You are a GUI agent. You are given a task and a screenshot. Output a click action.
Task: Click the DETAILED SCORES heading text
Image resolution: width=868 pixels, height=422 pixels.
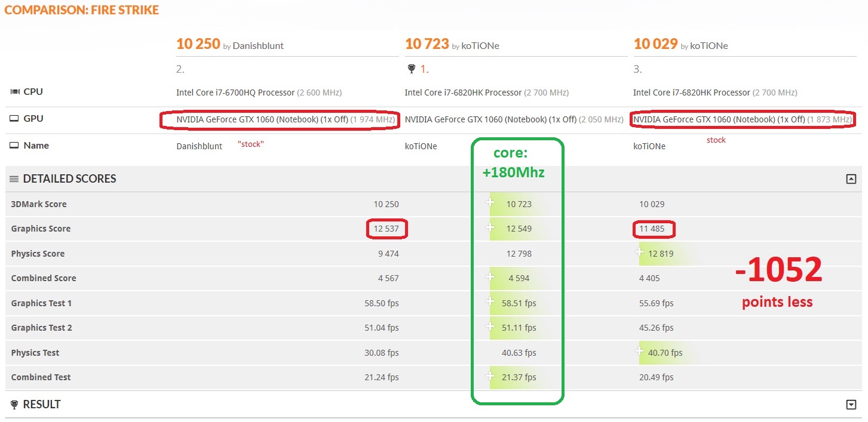click(70, 178)
